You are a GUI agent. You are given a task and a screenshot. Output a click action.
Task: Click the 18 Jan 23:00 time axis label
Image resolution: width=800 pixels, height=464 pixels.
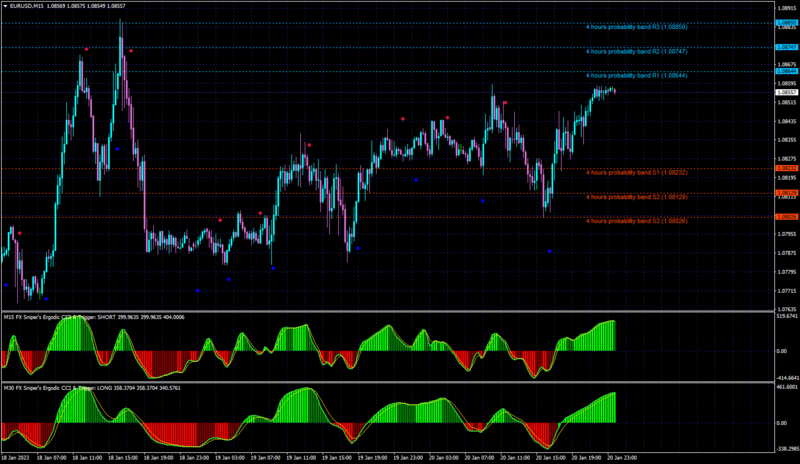point(194,458)
